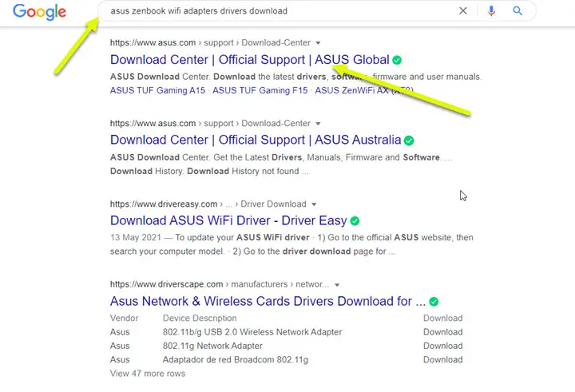Expand dropdown arrow for second asus.com result
This screenshot has width=575, height=392.
point(318,124)
